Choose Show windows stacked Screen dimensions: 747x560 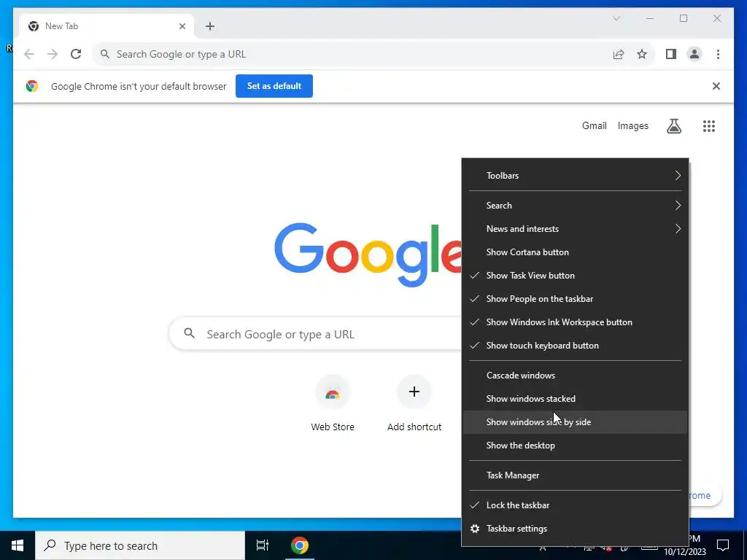pyautogui.click(x=575, y=399)
